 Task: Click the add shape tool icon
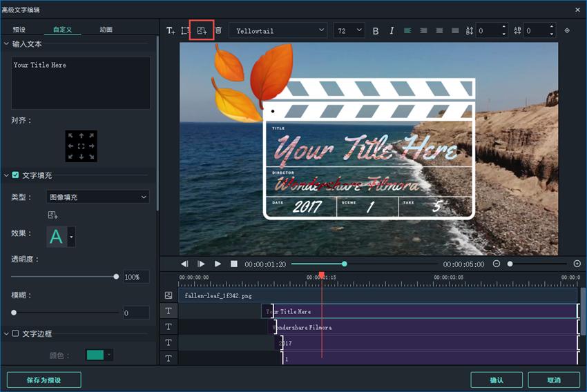(x=186, y=30)
